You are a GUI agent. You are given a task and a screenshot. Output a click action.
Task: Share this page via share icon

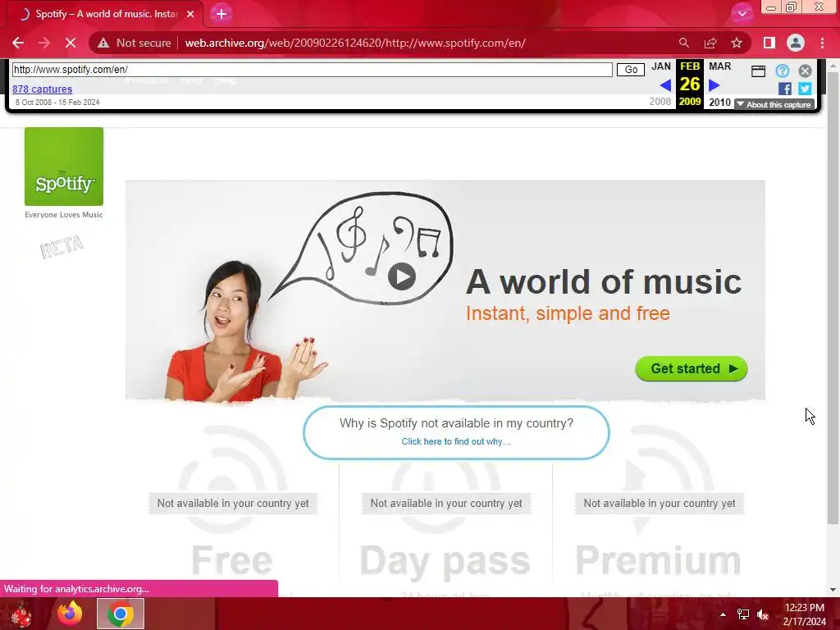pos(710,43)
